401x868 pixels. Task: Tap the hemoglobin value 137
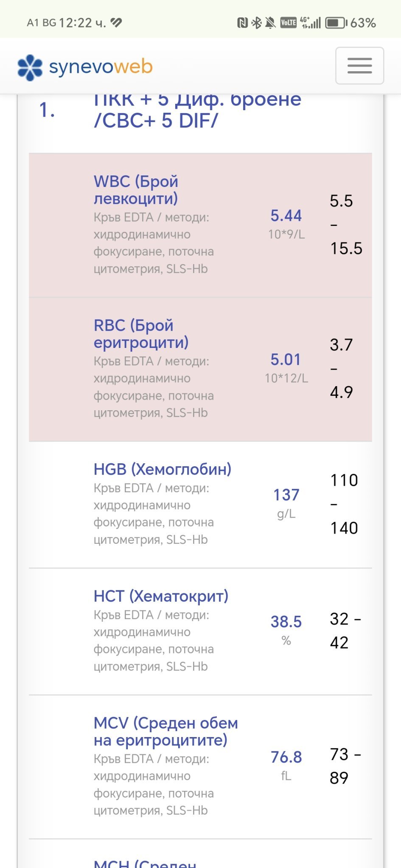click(286, 495)
